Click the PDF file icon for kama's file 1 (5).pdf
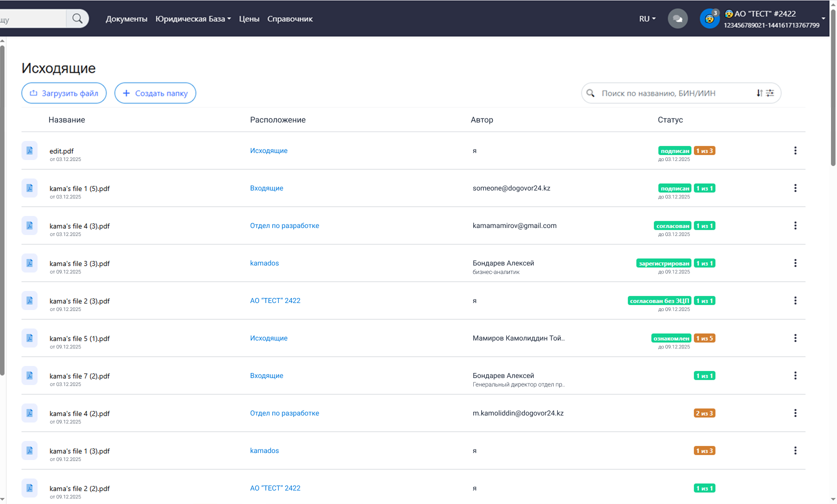The width and height of the screenshot is (837, 504). pyautogui.click(x=30, y=188)
